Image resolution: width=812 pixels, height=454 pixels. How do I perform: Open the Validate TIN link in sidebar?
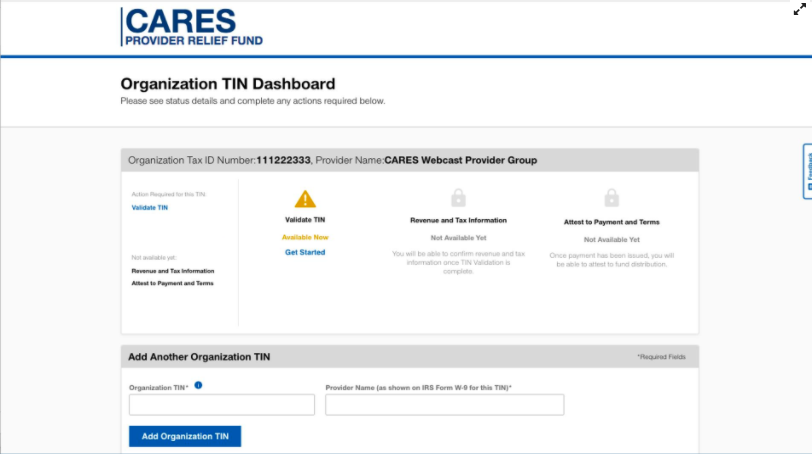[150, 208]
